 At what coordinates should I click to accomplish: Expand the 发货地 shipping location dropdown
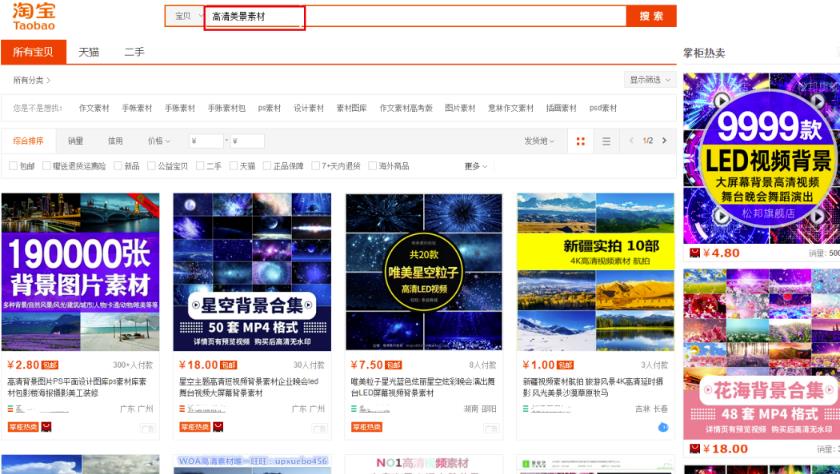(539, 142)
